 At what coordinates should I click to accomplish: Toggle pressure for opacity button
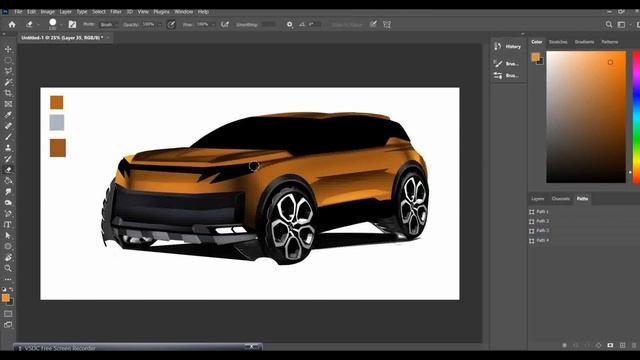click(171, 24)
